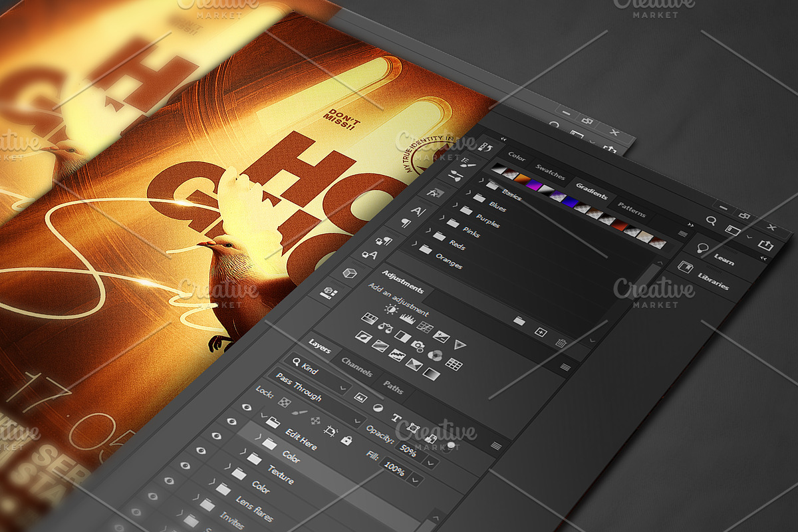Filter for adjustment layers icon
This screenshot has height=532, width=798.
pyautogui.click(x=378, y=408)
